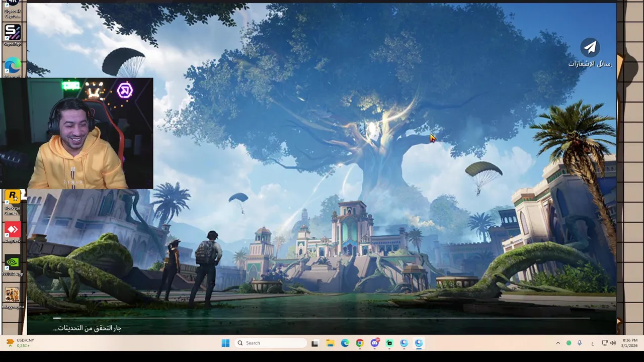Click the webcam overlay thumbnail

pos(76,133)
